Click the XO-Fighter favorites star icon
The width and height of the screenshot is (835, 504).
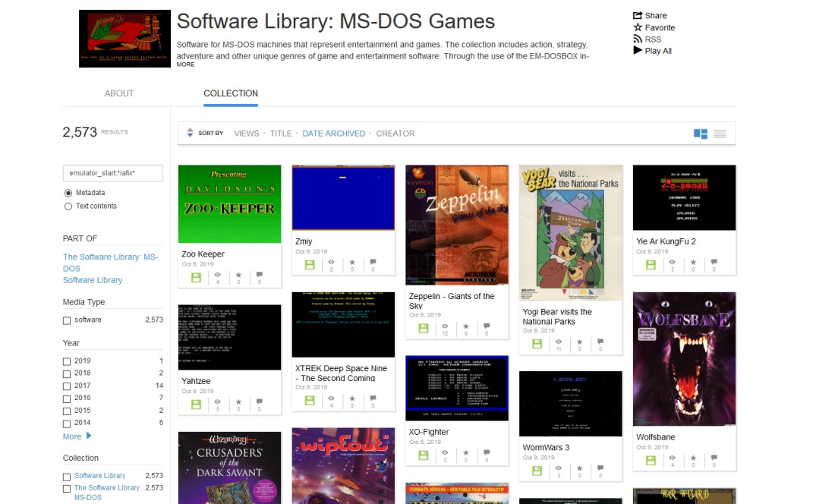pos(465,452)
